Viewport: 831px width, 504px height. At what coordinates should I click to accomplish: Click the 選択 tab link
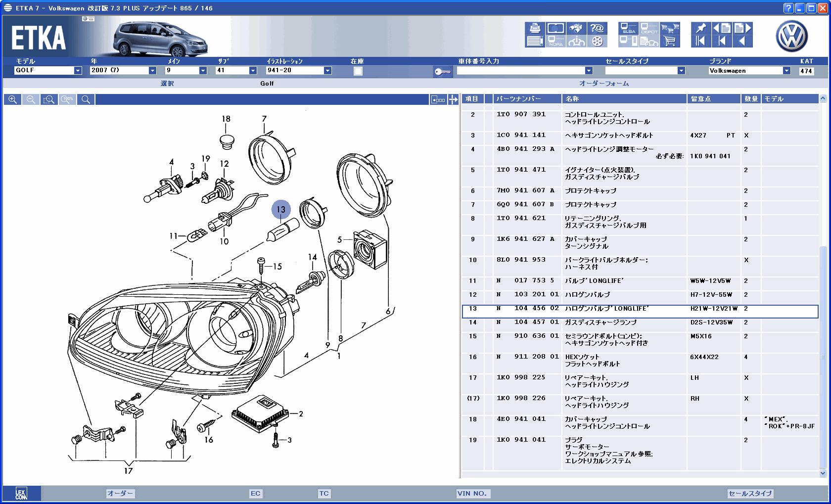[x=167, y=84]
